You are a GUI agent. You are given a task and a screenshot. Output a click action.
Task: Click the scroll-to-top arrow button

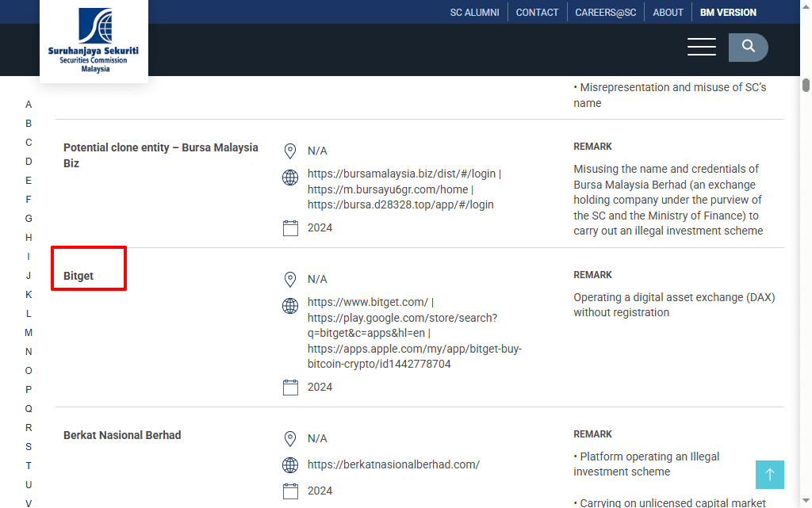coord(769,475)
